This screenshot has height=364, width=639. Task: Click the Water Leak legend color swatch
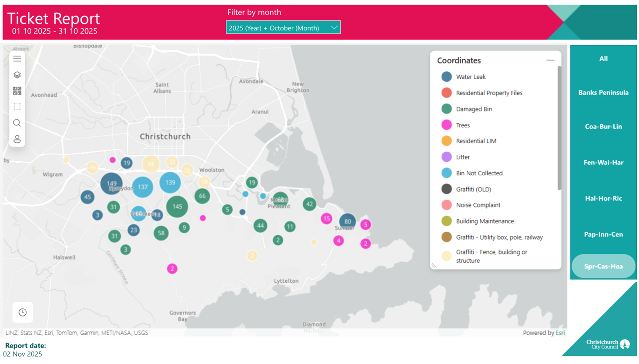(446, 77)
